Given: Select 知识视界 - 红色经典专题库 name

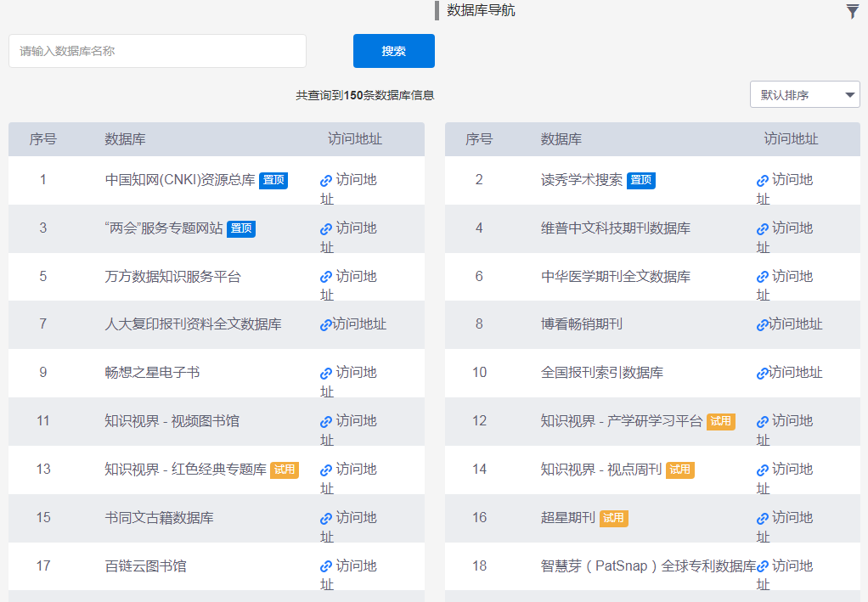Looking at the screenshot, I should (x=185, y=470).
